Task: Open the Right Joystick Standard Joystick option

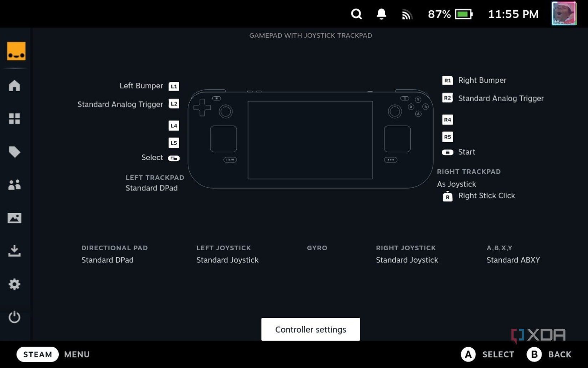Action: [407, 260]
